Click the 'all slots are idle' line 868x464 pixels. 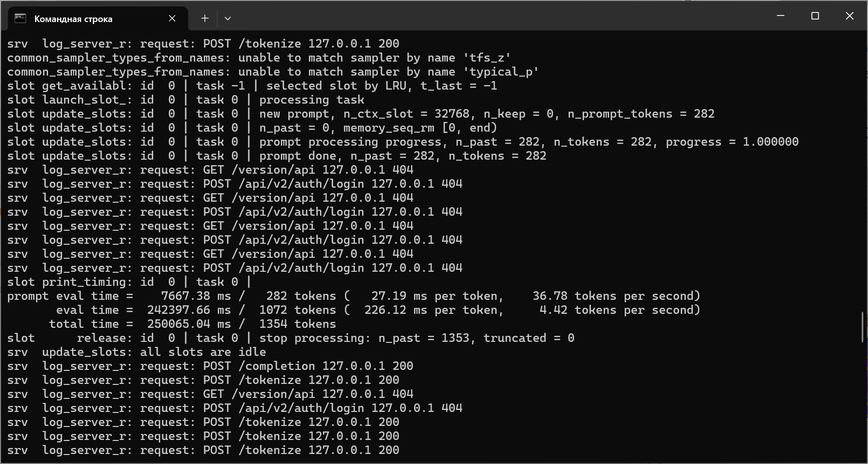pyautogui.click(x=136, y=352)
